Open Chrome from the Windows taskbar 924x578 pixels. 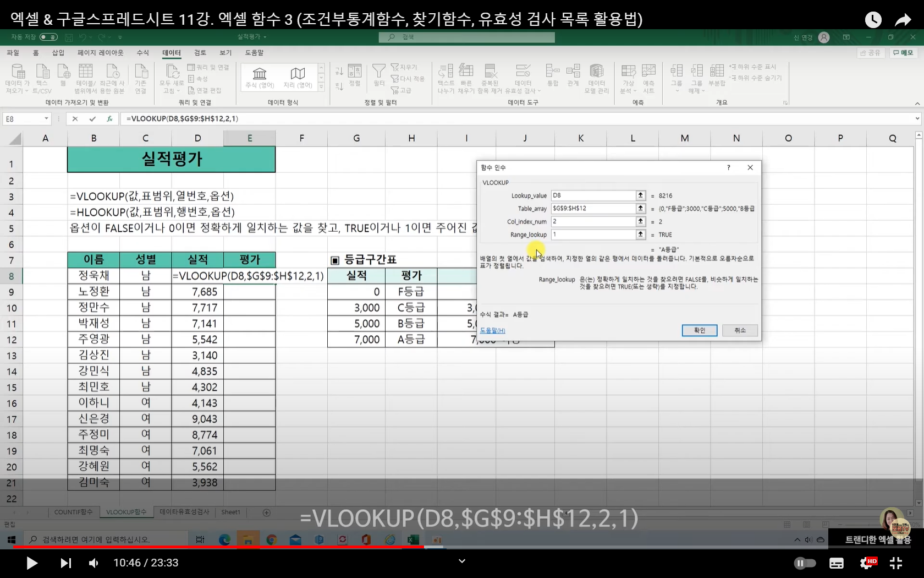pos(271,539)
